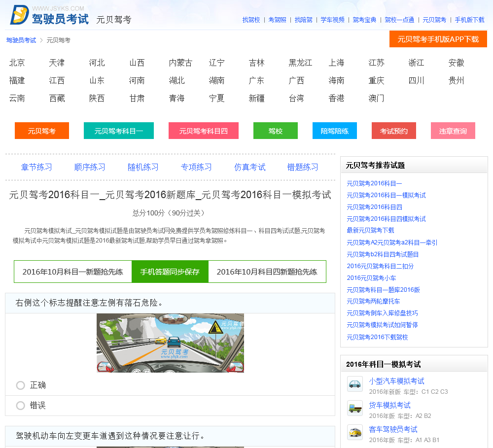Open 找驾校 in the top navigation

(x=251, y=20)
